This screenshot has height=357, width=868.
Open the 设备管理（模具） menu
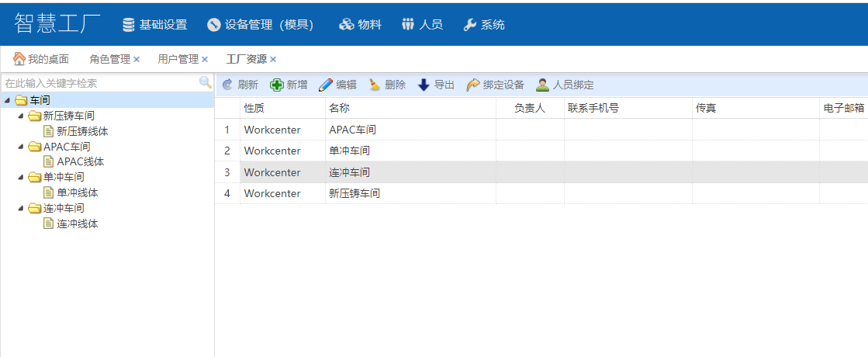point(261,25)
